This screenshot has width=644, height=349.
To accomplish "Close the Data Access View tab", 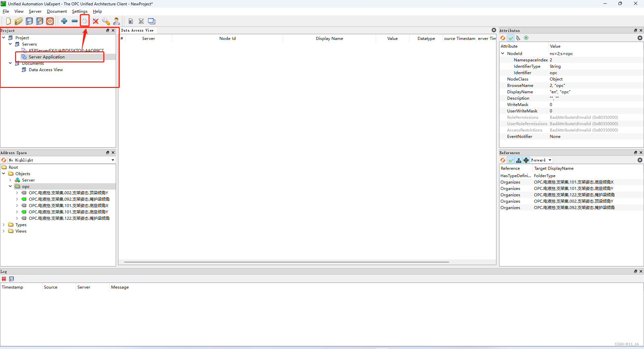I will 494,30.
